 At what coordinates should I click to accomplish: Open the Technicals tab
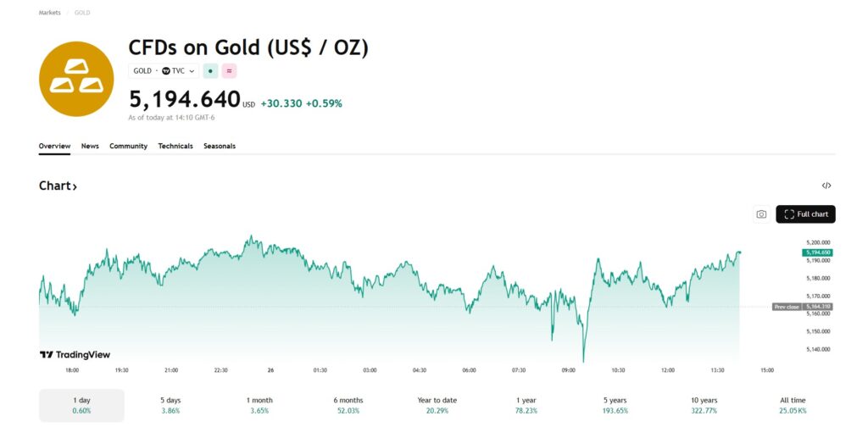click(x=175, y=146)
